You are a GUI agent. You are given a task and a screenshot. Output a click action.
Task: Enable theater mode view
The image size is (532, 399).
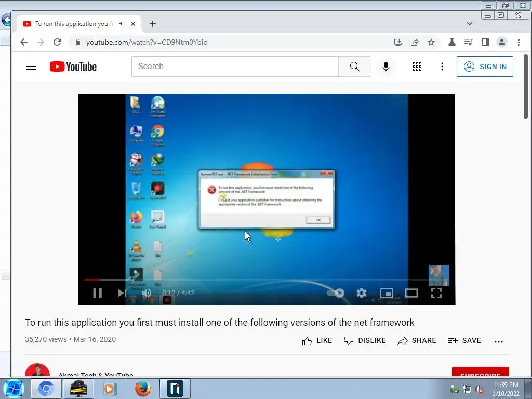click(411, 293)
